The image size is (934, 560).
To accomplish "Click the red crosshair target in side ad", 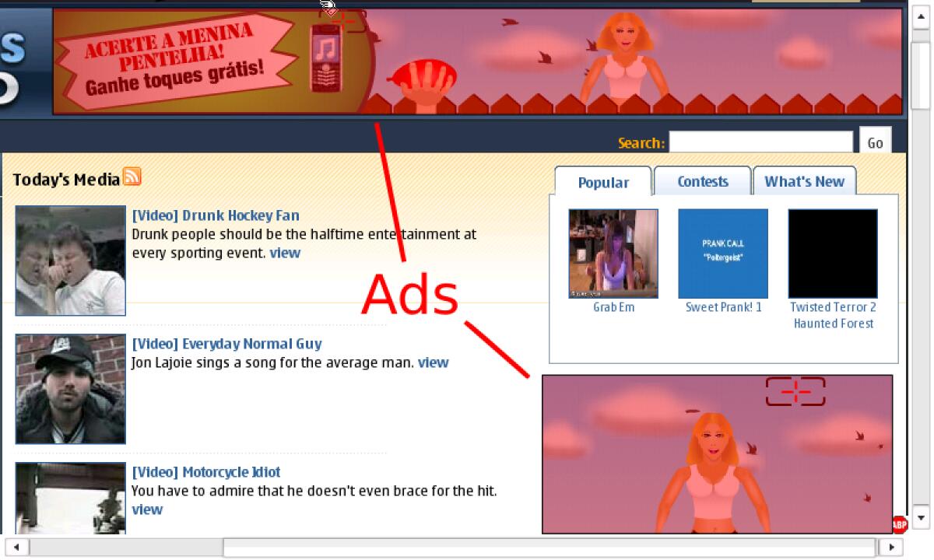I will coord(795,391).
